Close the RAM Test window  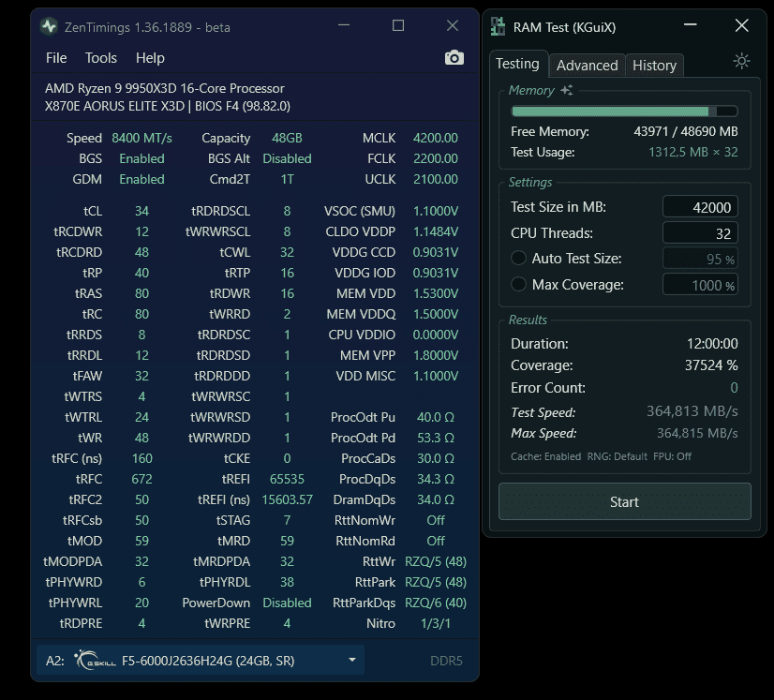(741, 25)
